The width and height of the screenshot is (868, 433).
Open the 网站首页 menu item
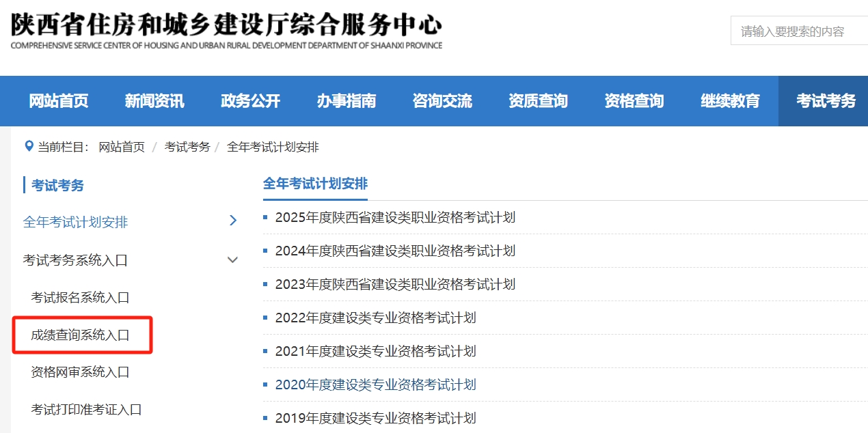(58, 100)
